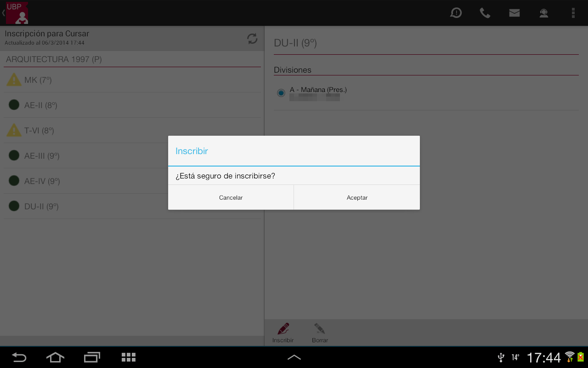Tap the UBP app logo icon
Screen dimensions: 588x368
[x=17, y=13]
